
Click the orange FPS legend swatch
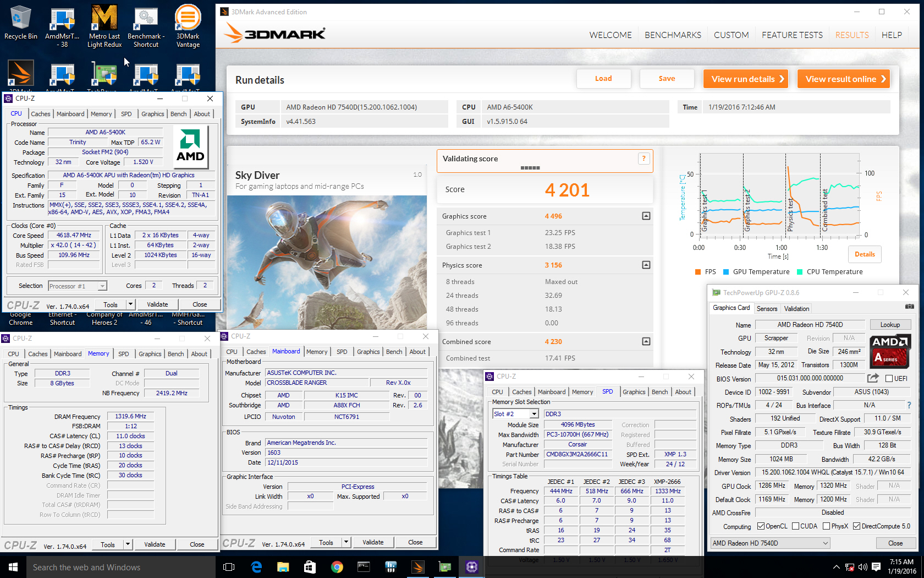point(698,272)
